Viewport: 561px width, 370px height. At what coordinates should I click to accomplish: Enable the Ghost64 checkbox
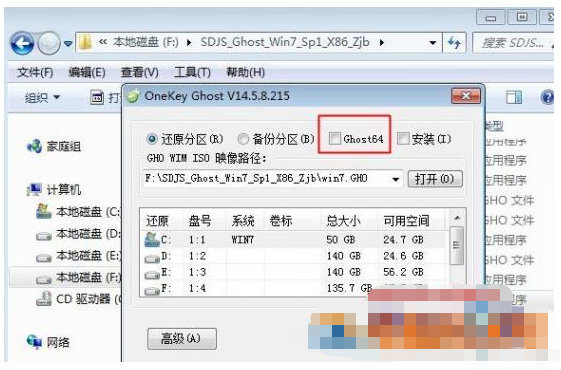tap(335, 138)
